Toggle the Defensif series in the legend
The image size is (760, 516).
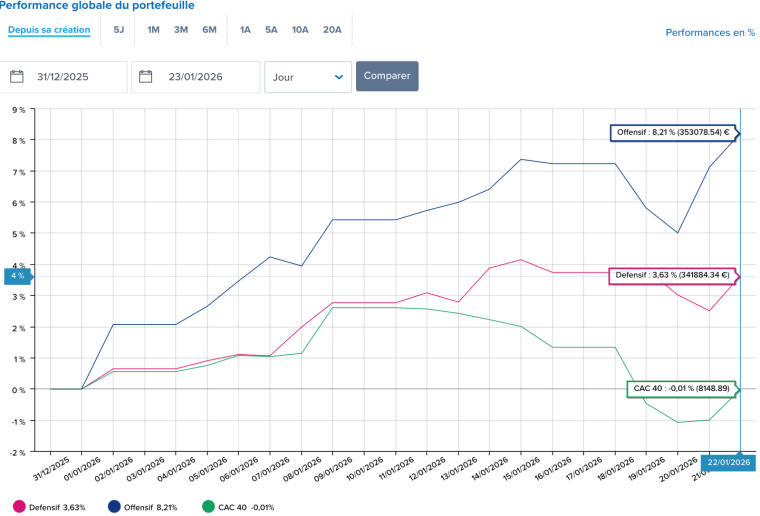(x=50, y=507)
